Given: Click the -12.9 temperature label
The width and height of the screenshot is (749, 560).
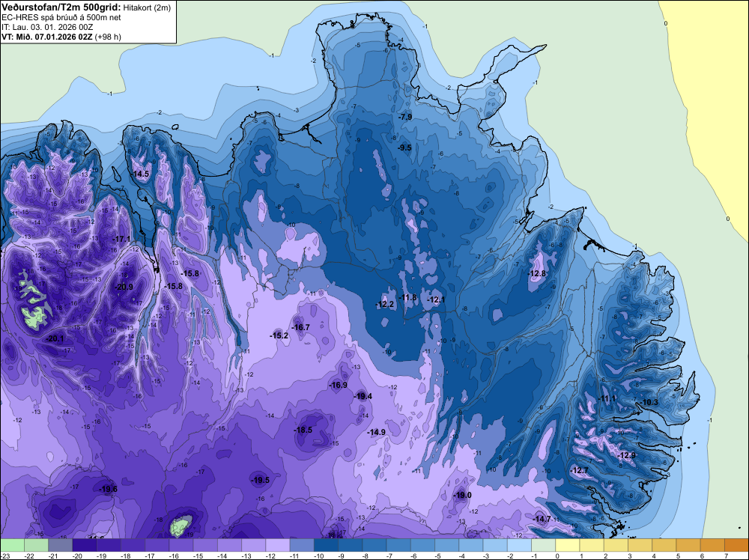Looking at the screenshot, I should pos(626,455).
